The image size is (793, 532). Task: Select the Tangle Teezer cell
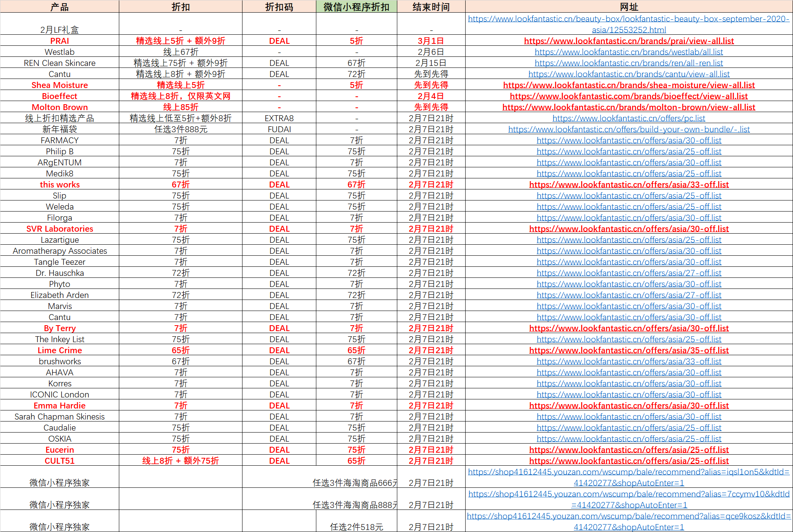coord(60,262)
